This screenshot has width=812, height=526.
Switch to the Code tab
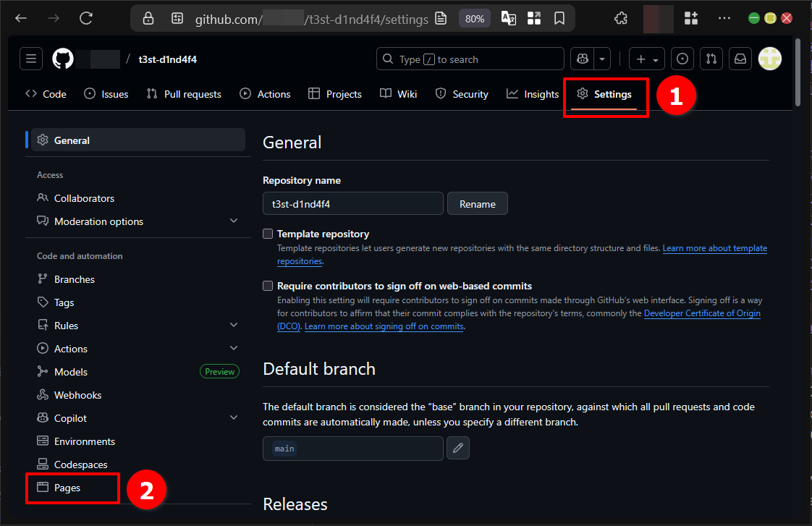(46, 93)
